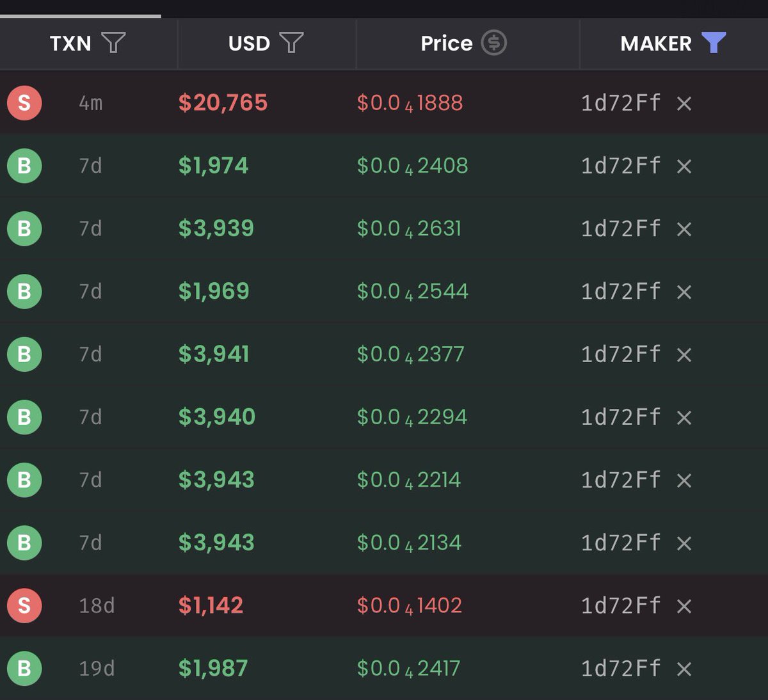Click the price $0.0₄1402

[409, 605]
